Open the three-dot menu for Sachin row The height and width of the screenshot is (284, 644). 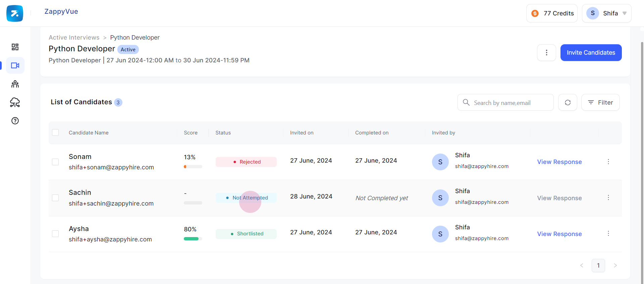(x=608, y=197)
